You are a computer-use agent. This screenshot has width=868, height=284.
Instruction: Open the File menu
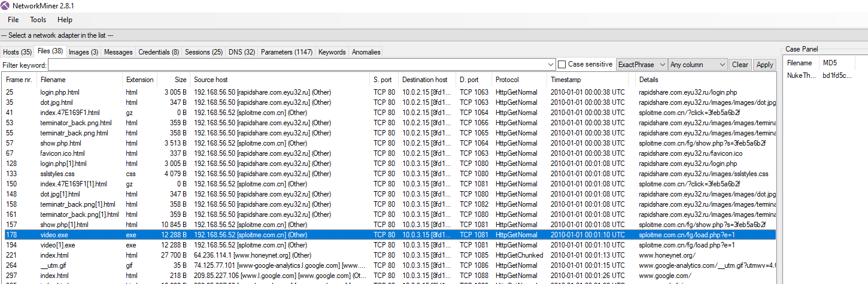tap(13, 20)
